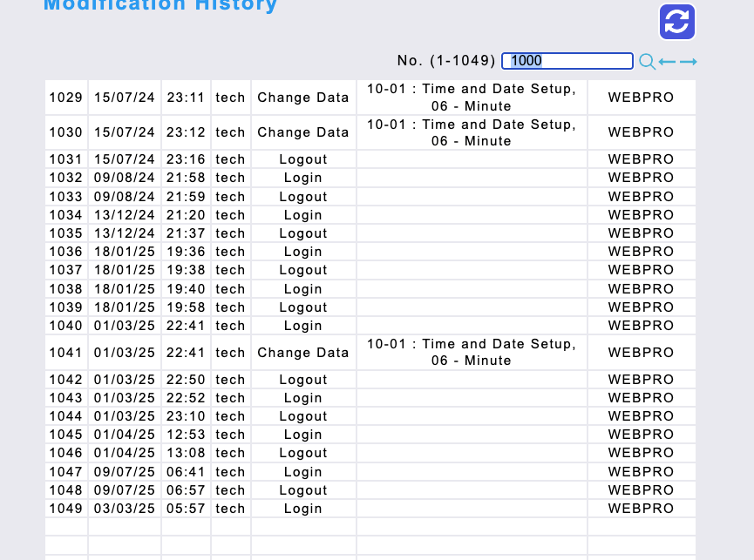754x560 pixels.
Task: Click Change Data action in row 1030
Action: click(303, 132)
